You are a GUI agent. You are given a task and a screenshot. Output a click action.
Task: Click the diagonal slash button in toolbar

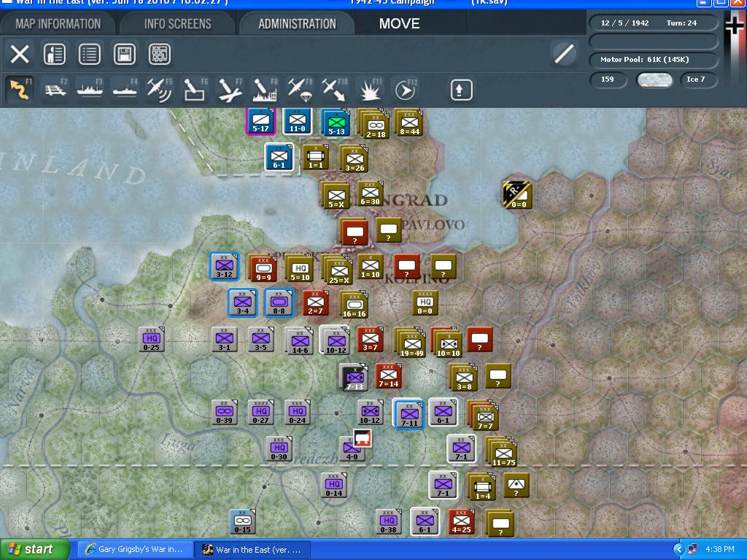pos(564,54)
